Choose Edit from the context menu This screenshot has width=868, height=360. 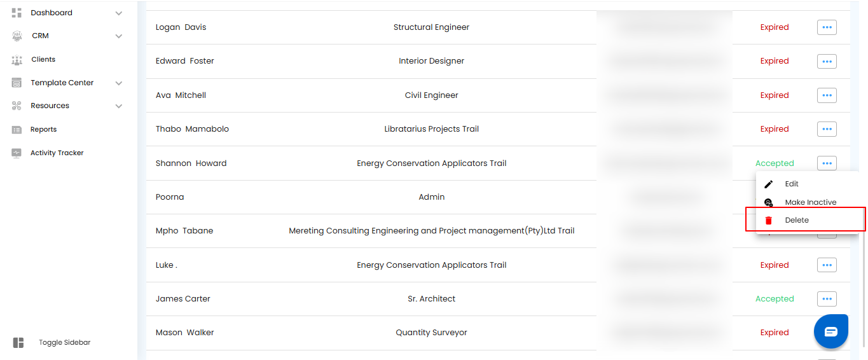click(791, 184)
